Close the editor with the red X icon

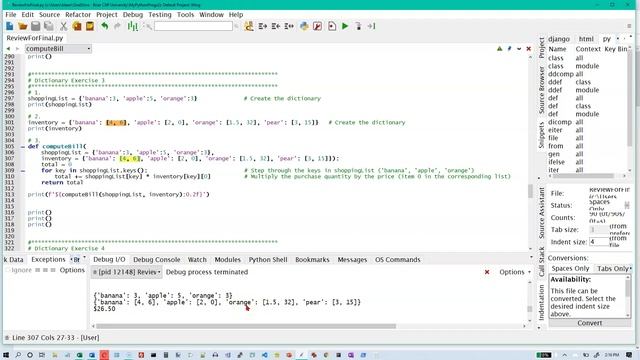coord(529,49)
